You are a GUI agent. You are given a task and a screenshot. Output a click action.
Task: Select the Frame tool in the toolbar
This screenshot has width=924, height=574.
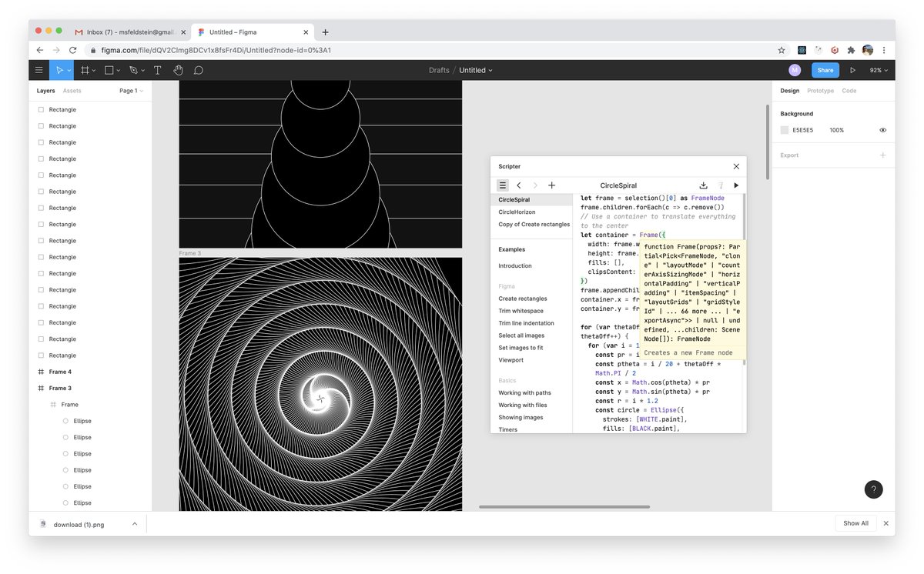(86, 70)
